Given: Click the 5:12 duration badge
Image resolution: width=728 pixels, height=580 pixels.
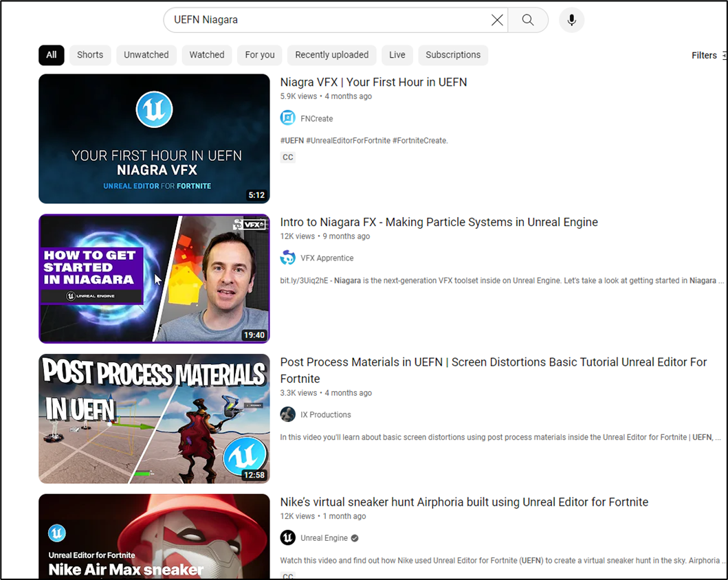Looking at the screenshot, I should pyautogui.click(x=256, y=195).
